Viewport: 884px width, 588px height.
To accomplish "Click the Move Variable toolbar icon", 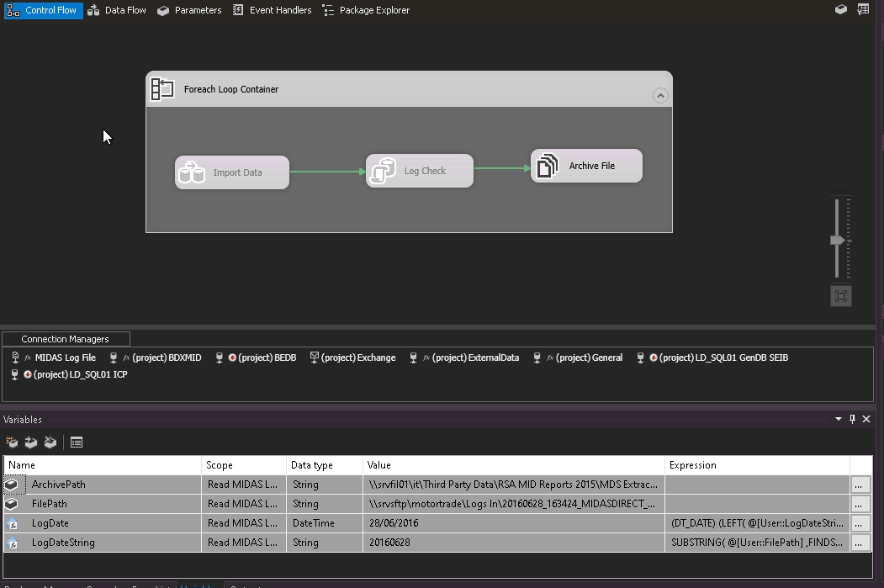I will tap(31, 442).
